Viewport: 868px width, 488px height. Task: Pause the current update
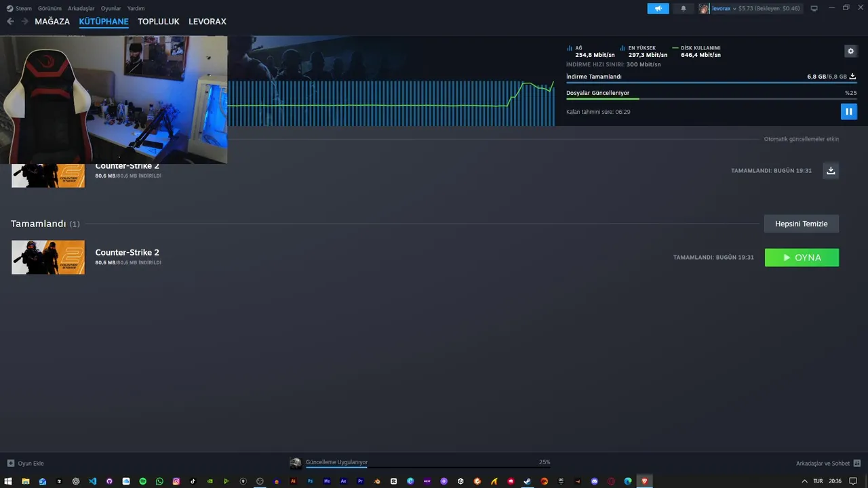click(x=848, y=111)
